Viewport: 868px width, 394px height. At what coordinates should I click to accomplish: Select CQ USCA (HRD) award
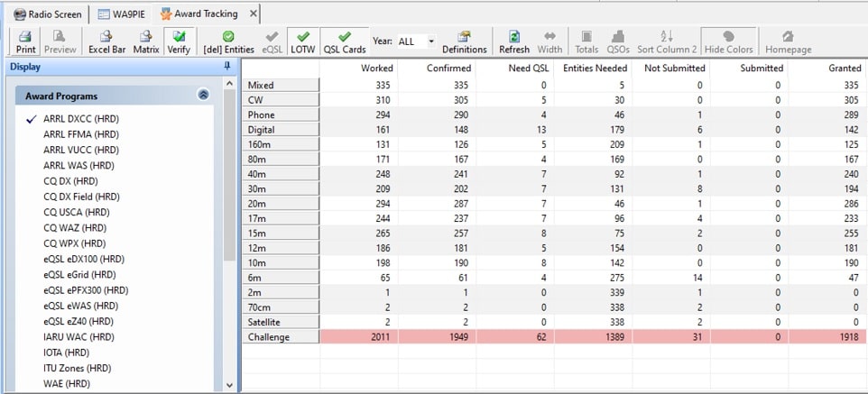(x=77, y=212)
